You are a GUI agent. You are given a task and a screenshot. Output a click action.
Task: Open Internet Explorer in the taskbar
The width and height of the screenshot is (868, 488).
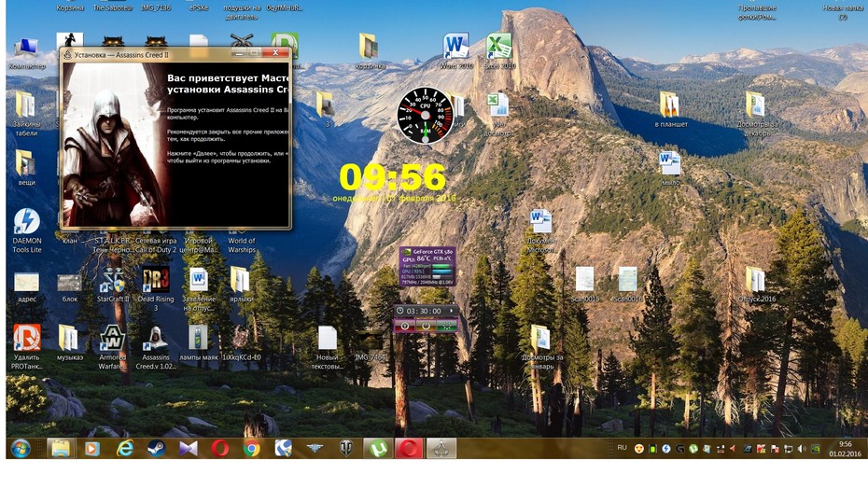coord(124,448)
